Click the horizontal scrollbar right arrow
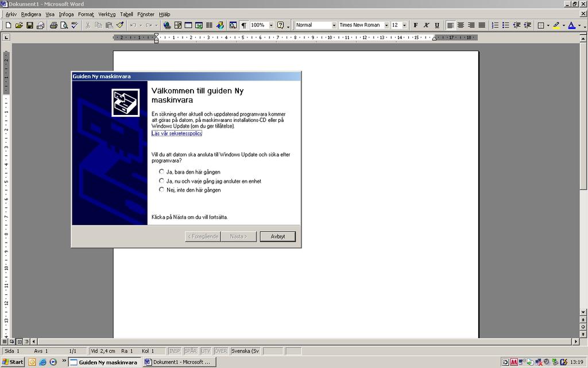The height and width of the screenshot is (368, 588). 576,342
